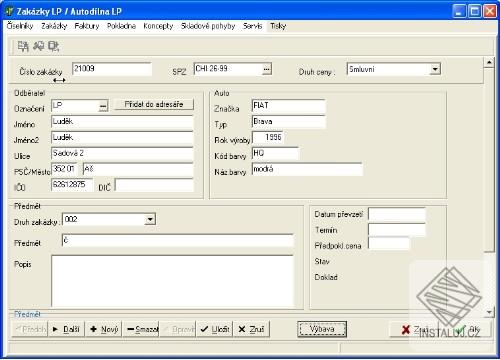Open the Výbava button
Screen dimensions: 500x360
322,329
